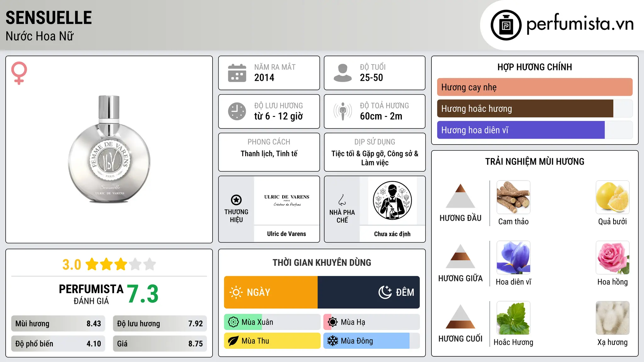Click the clock icon beside Độ lưu hương
644x362 pixels.
coord(237,111)
